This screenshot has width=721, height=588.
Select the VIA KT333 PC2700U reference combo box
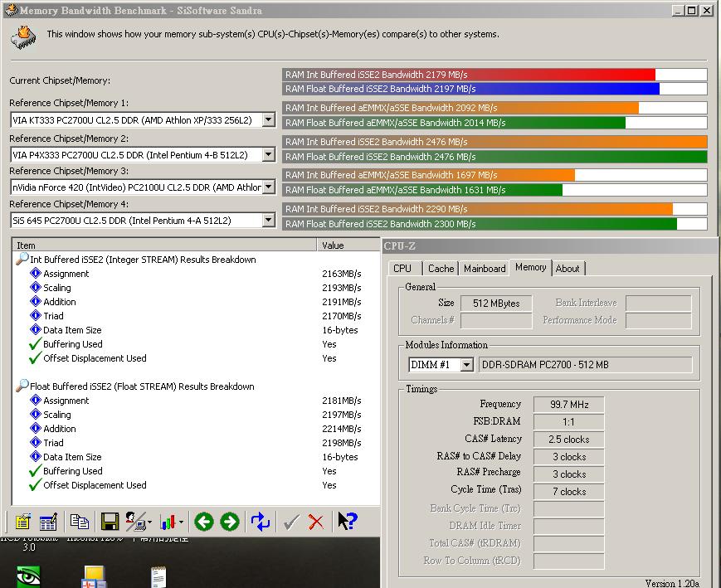coord(143,120)
